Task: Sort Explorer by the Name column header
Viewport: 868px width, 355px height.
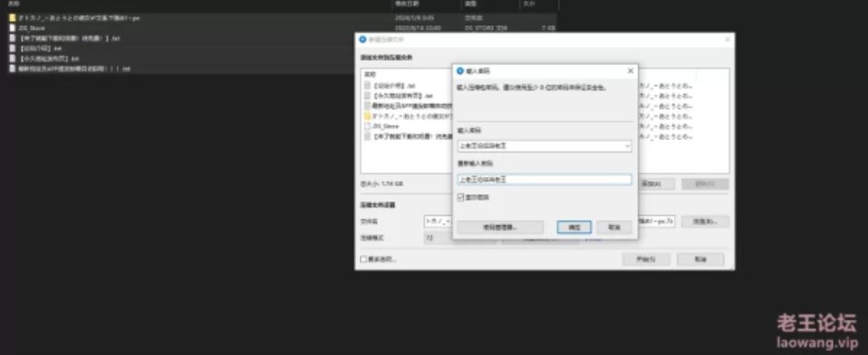Action: pos(14,4)
